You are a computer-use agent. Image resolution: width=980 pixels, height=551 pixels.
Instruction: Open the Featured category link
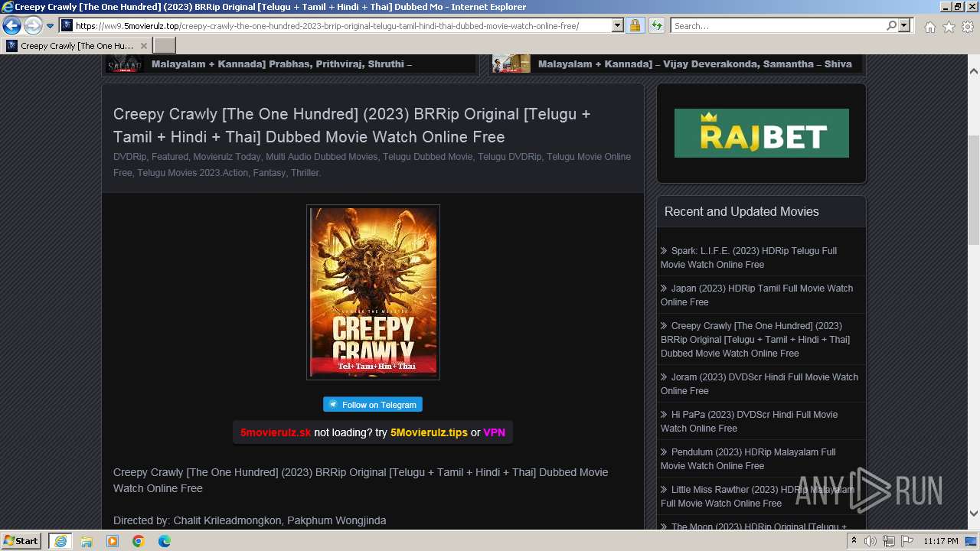tap(170, 157)
